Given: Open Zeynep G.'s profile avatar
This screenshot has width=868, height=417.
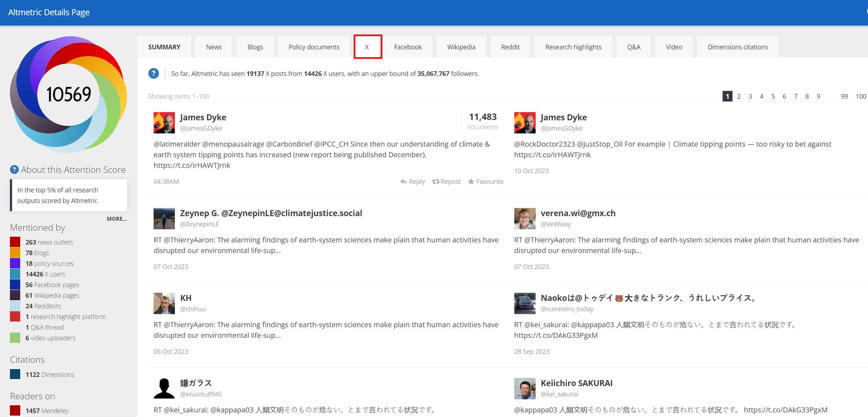Looking at the screenshot, I should 164,218.
